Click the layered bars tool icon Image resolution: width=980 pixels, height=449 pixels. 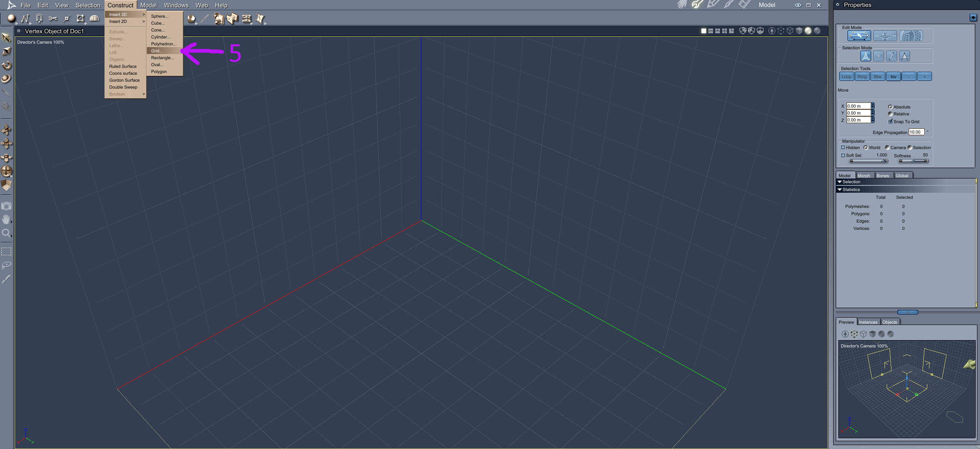pos(247,19)
